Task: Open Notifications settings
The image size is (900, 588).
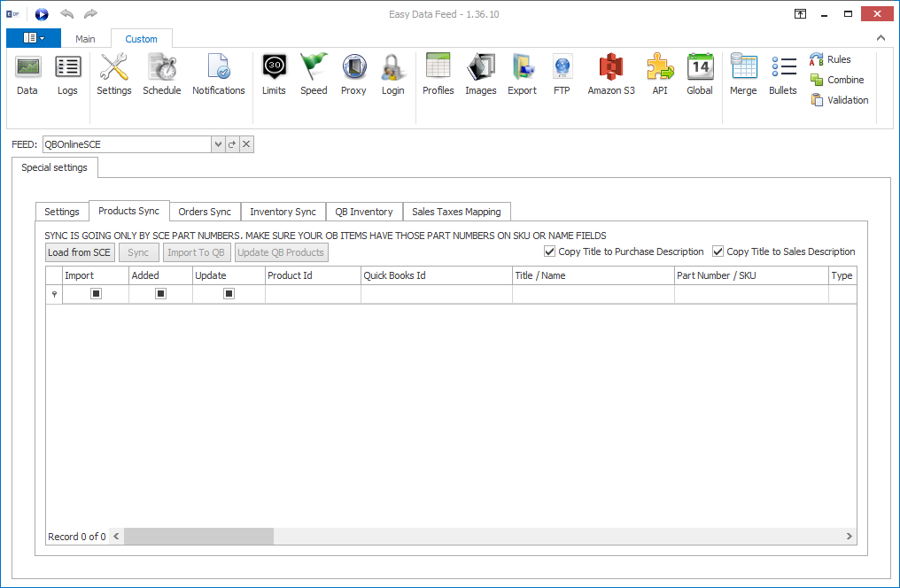Action: pos(219,75)
